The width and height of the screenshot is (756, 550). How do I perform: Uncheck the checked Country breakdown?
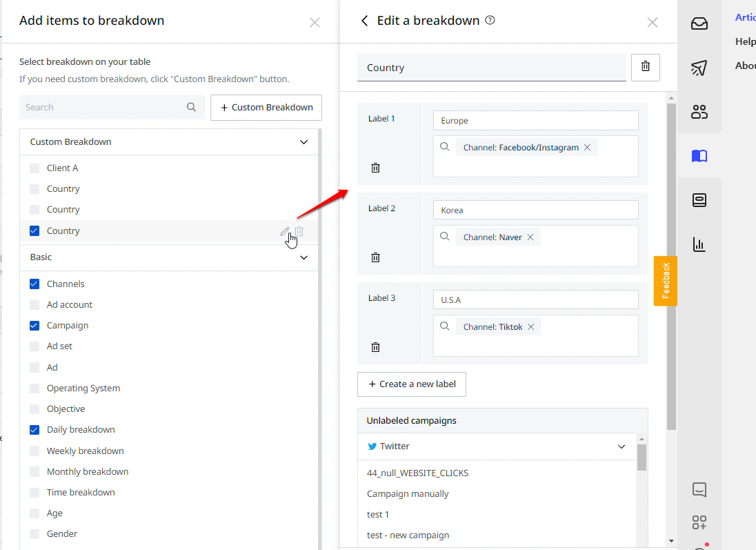click(34, 231)
